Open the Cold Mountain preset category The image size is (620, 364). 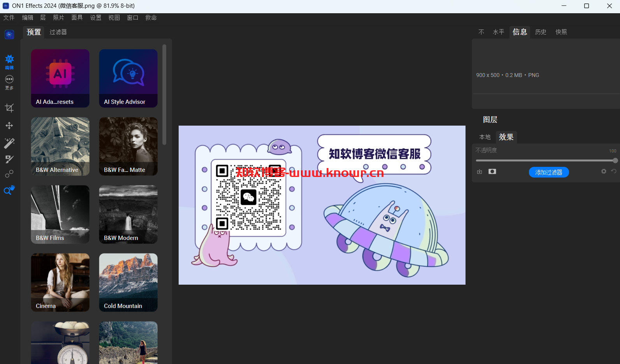128,282
